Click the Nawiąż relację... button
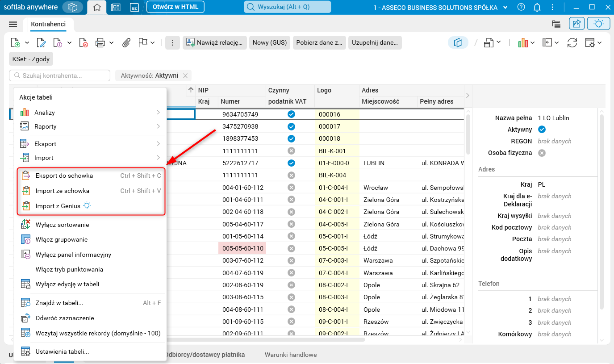 pyautogui.click(x=215, y=42)
